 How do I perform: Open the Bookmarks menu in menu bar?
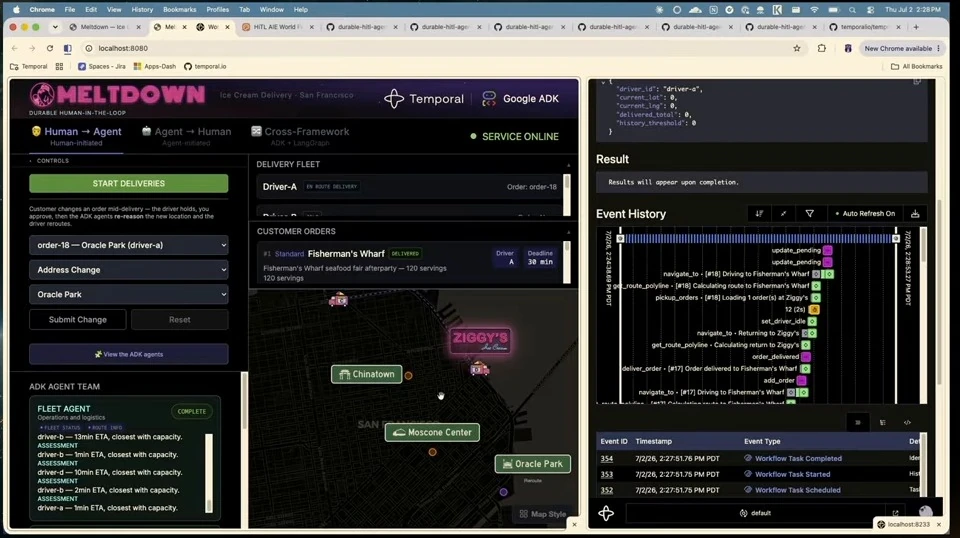coord(179,10)
